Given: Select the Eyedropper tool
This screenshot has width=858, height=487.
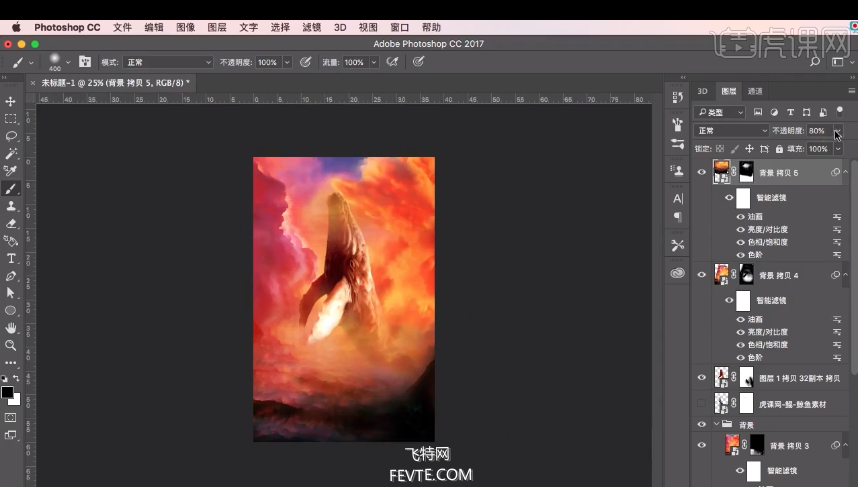Looking at the screenshot, I should pyautogui.click(x=10, y=171).
